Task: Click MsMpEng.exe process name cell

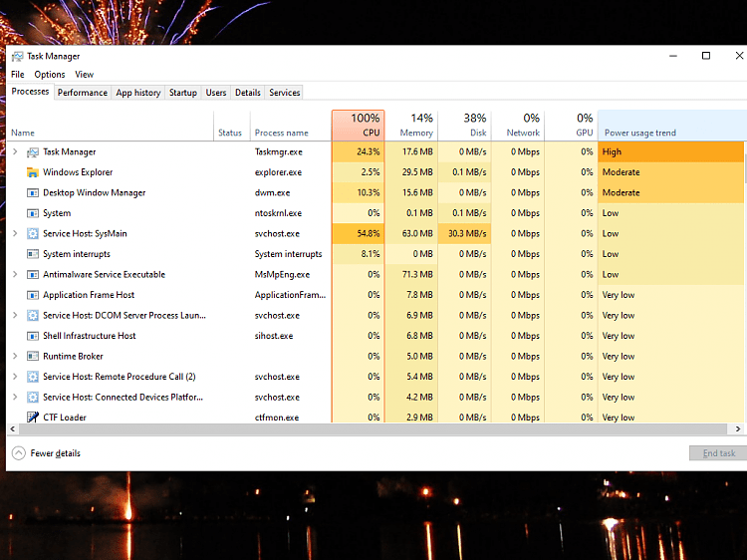Action: coord(282,274)
